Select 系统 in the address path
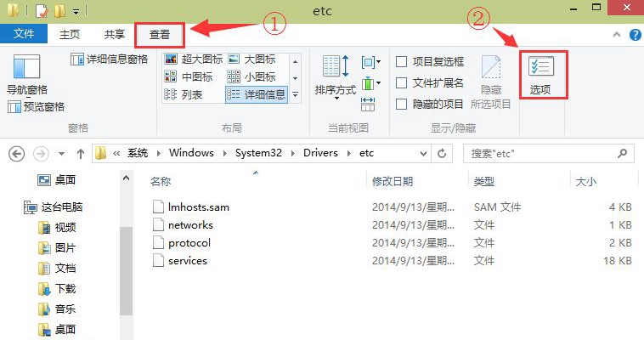644x340 pixels. coord(137,153)
